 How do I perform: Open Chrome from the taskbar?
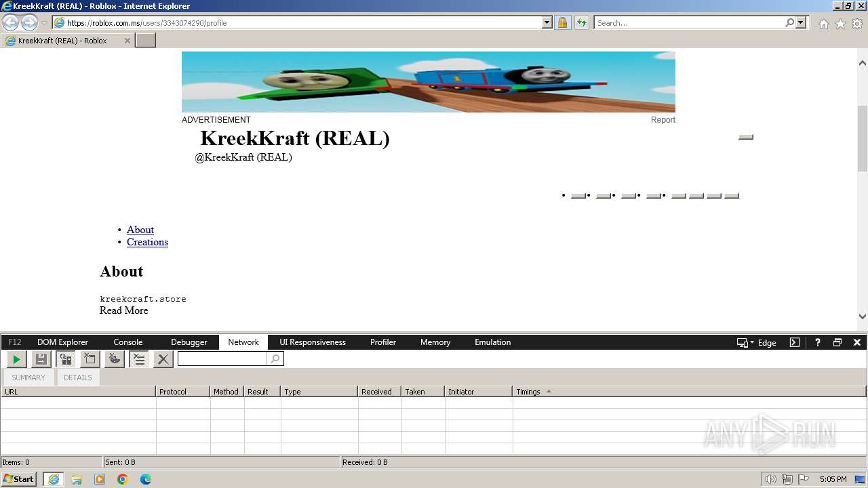[122, 479]
